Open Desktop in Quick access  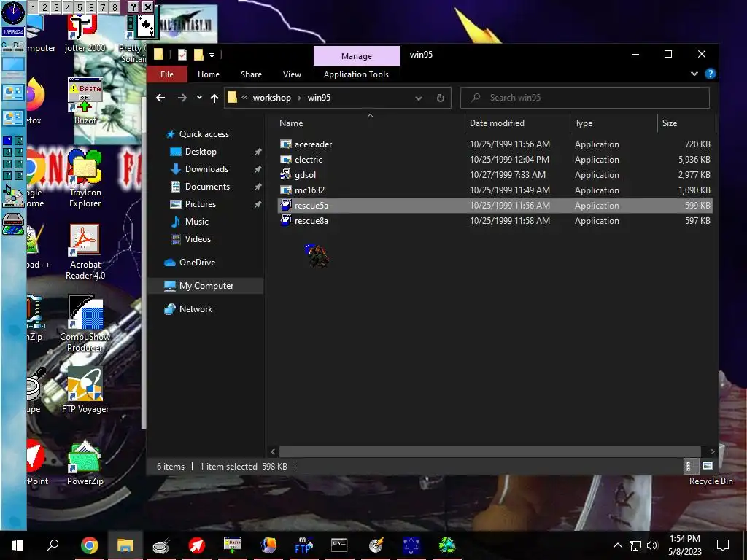coord(201,152)
